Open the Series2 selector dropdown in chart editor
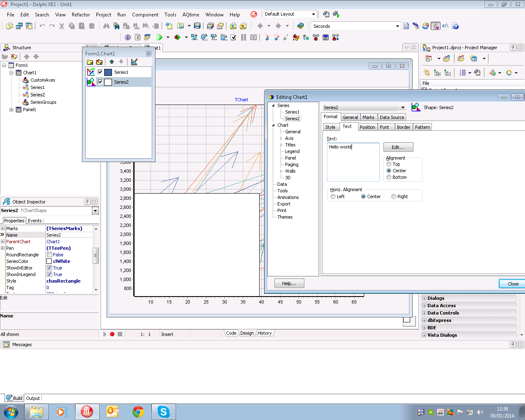The height and width of the screenshot is (420, 525). point(403,107)
